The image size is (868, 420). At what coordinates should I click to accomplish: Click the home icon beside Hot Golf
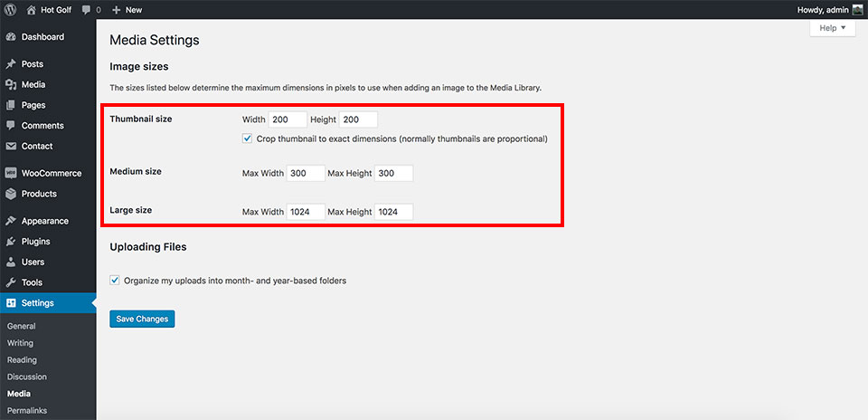tap(31, 9)
